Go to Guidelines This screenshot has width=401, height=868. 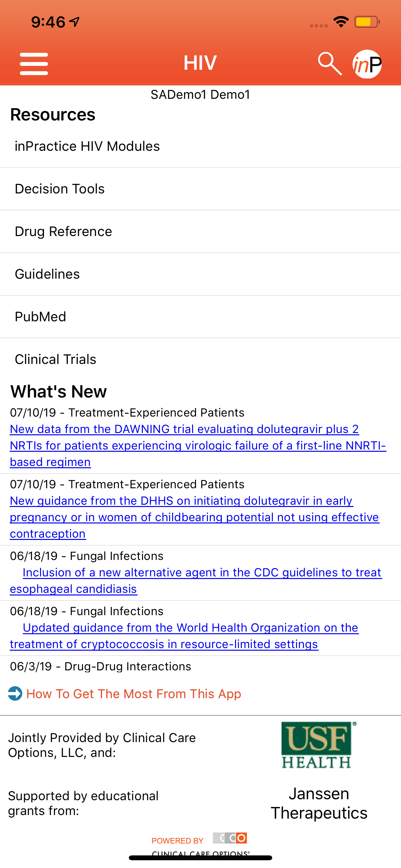(47, 274)
